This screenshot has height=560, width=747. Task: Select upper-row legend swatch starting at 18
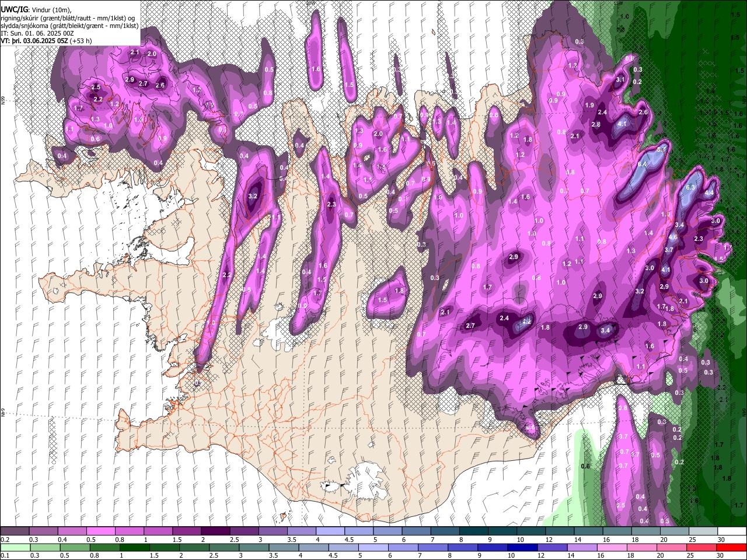(646, 531)
